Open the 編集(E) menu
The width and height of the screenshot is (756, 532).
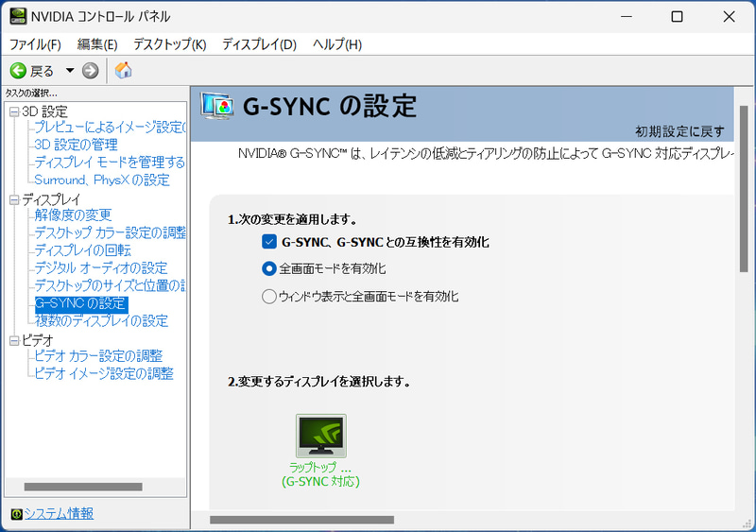[97, 44]
